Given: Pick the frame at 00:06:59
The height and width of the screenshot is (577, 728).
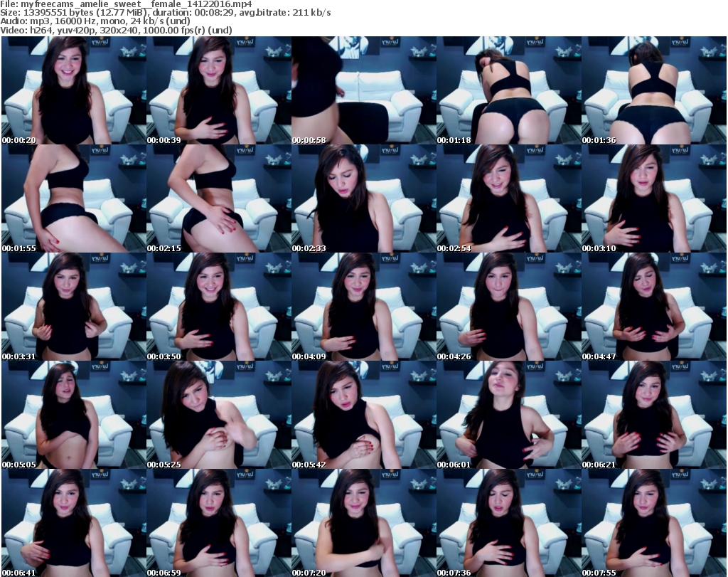Looking at the screenshot, I should 219,523.
